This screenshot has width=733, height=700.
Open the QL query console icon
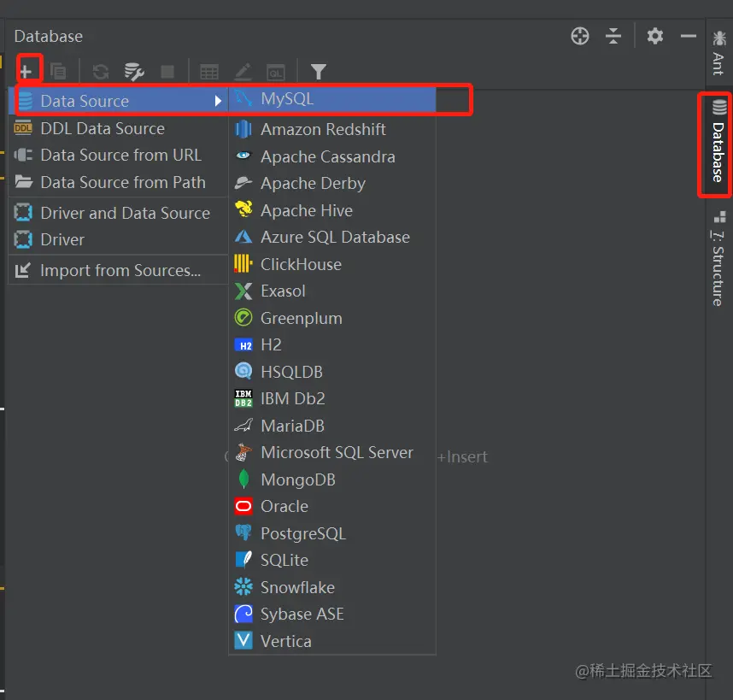point(276,73)
